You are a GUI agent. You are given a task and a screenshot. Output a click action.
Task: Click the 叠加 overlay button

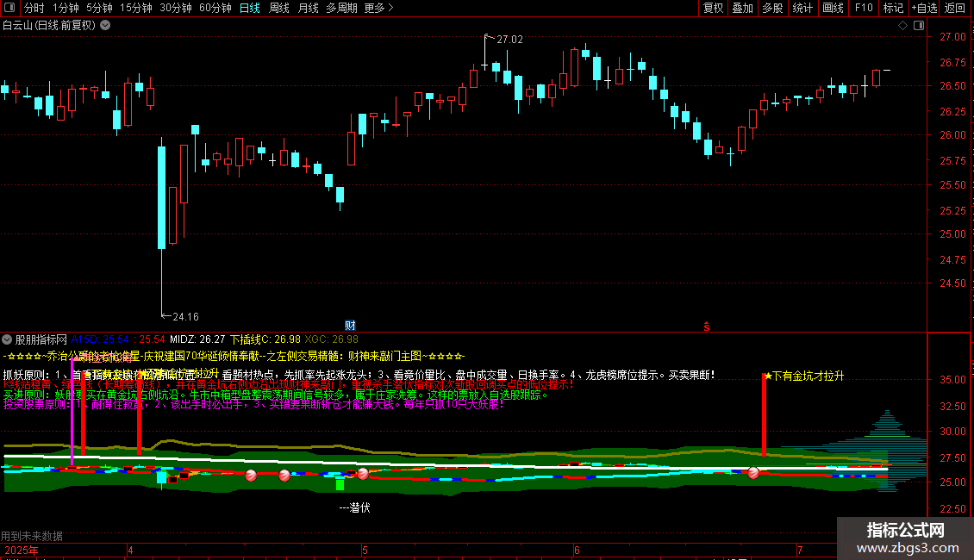743,8
